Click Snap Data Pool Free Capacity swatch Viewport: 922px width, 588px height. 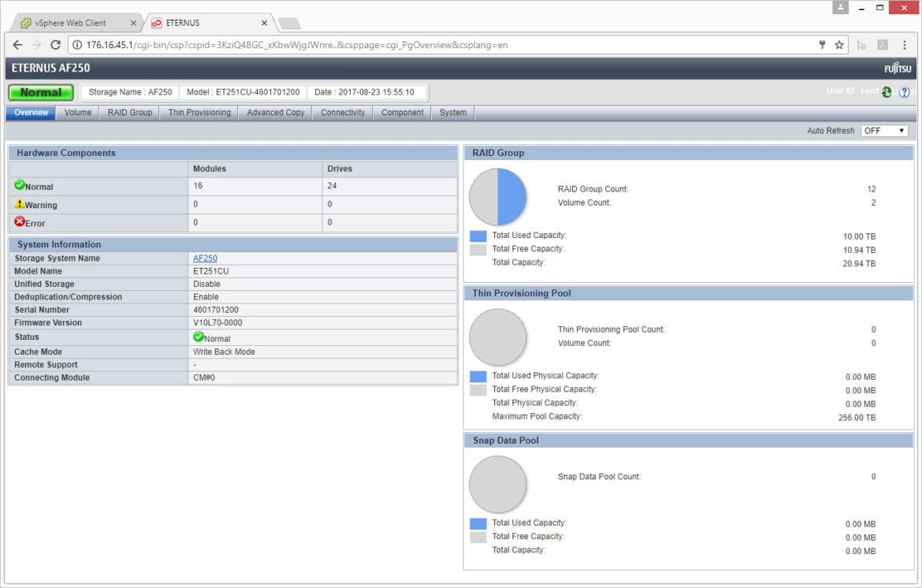[478, 538]
